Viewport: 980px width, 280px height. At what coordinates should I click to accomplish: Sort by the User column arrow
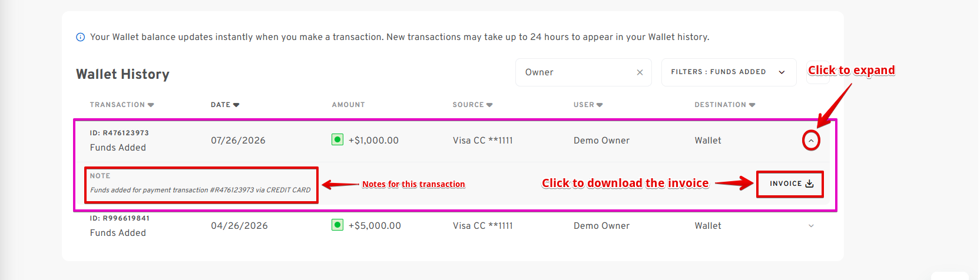[x=600, y=105]
